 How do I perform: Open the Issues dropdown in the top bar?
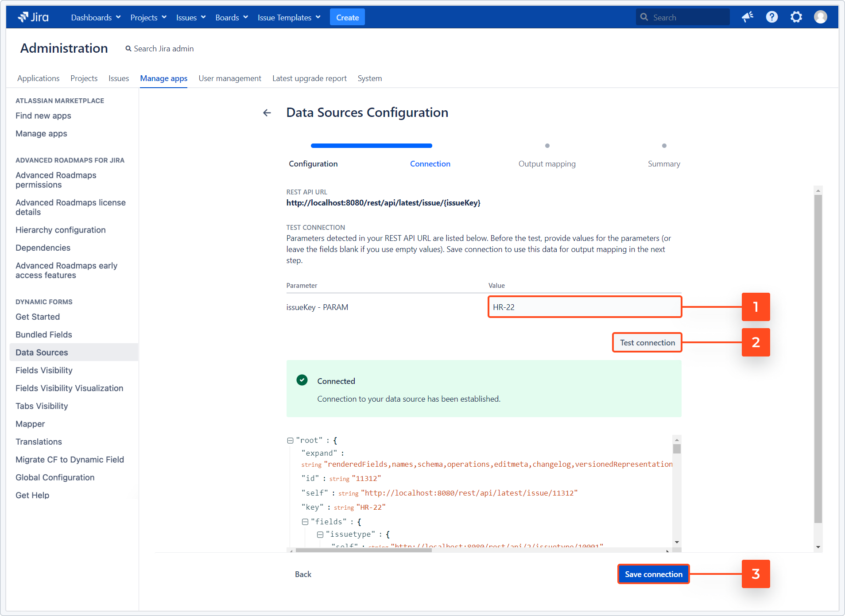pyautogui.click(x=191, y=17)
